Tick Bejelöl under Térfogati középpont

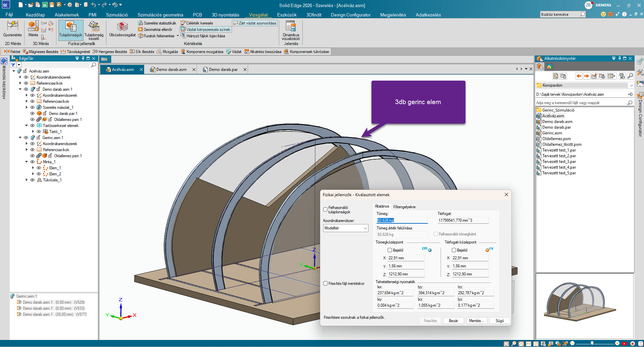coord(454,250)
